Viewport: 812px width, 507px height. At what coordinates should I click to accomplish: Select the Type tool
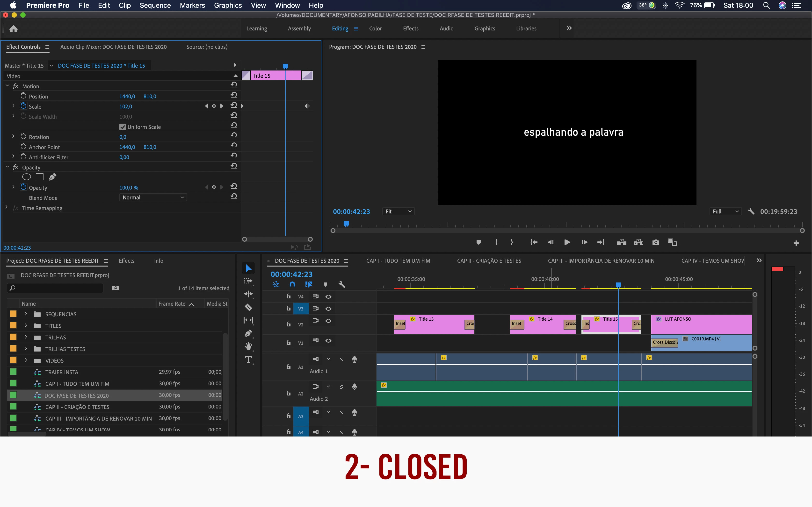click(248, 359)
